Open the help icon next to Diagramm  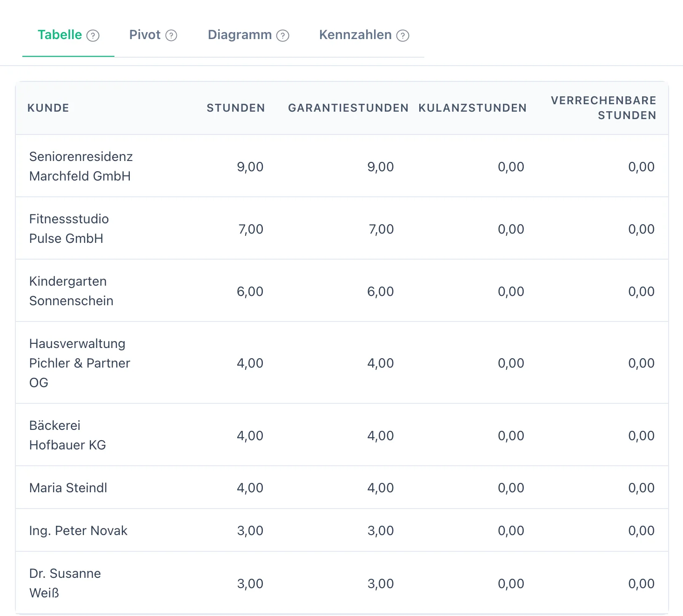click(x=283, y=36)
